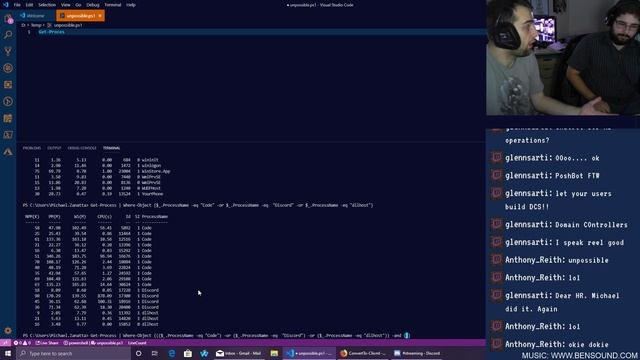Click Live Share in the status bar
This screenshot has height=360, width=640.
47,343
